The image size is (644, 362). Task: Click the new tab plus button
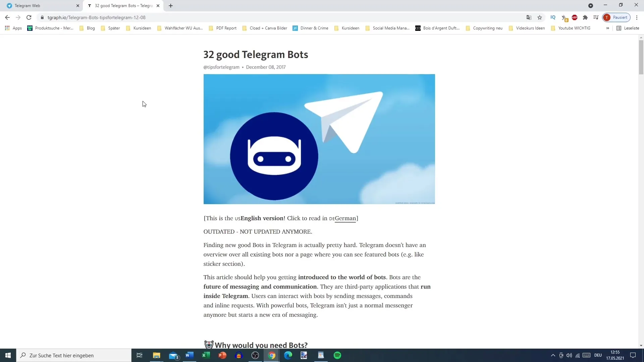(171, 6)
